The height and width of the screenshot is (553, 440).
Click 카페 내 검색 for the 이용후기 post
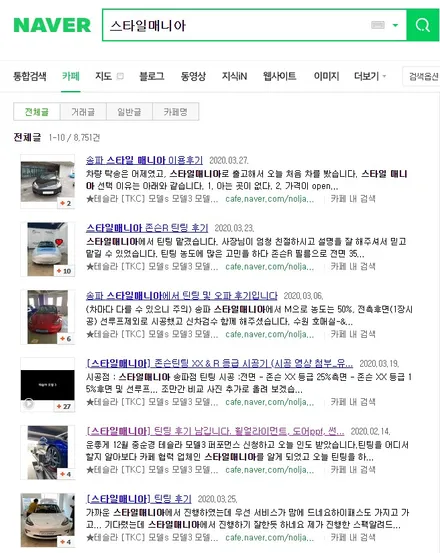pyautogui.click(x=353, y=199)
